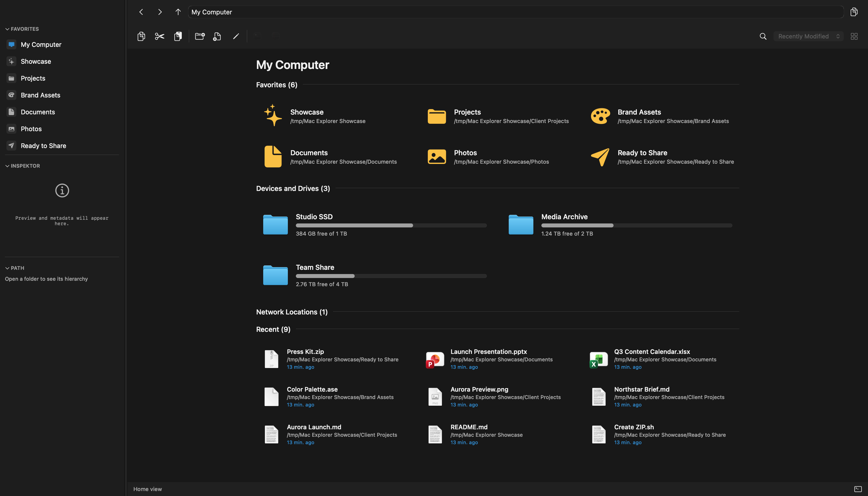Collapse the Favorites (6) group header

pyautogui.click(x=277, y=85)
